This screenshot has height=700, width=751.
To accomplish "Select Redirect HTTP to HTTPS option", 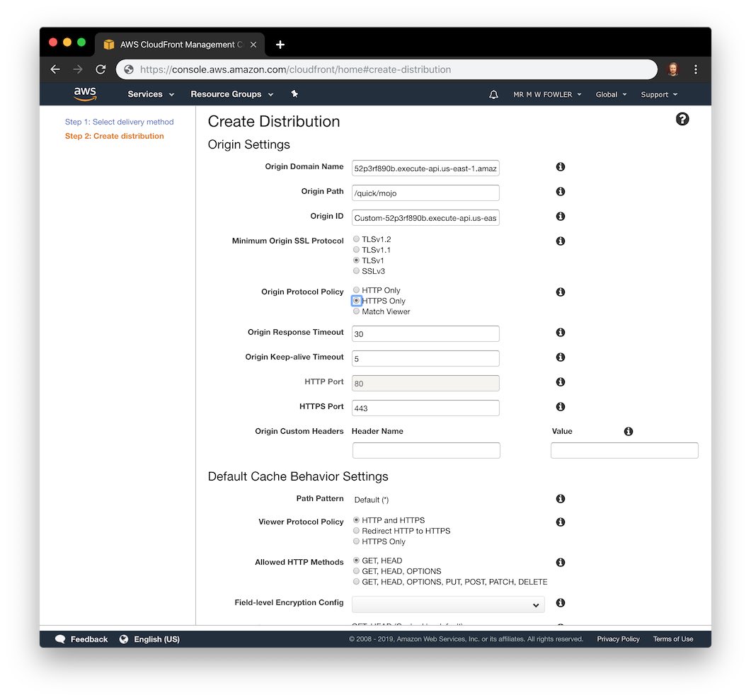I will click(356, 531).
